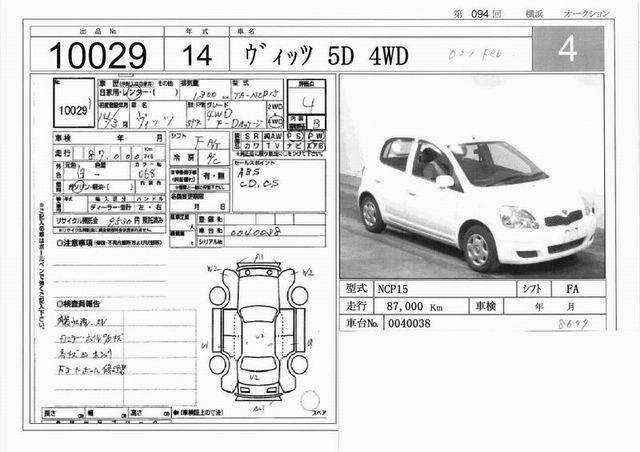Image resolution: width=640 pixels, height=452 pixels.
Task: Click the 2WD drive option
Action: tap(275, 107)
